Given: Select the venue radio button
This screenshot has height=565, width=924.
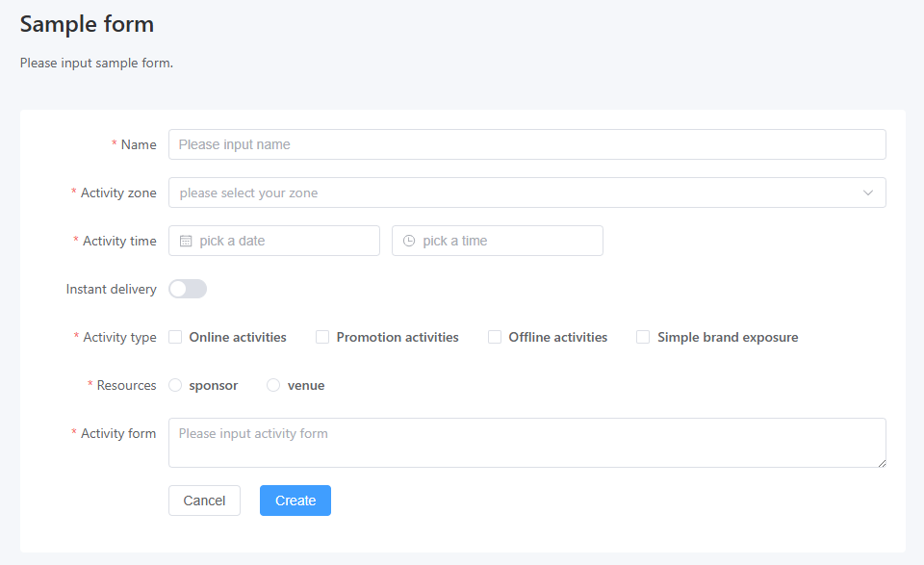Looking at the screenshot, I should click(272, 385).
